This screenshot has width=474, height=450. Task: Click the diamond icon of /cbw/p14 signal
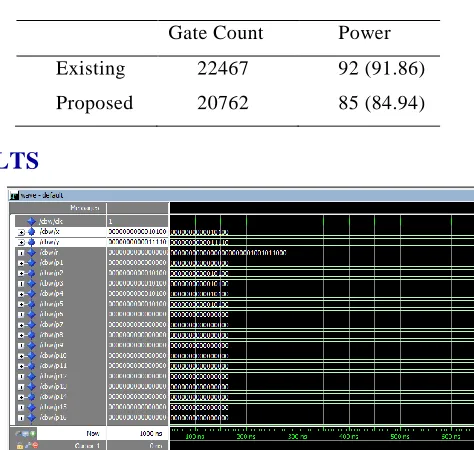click(x=31, y=397)
